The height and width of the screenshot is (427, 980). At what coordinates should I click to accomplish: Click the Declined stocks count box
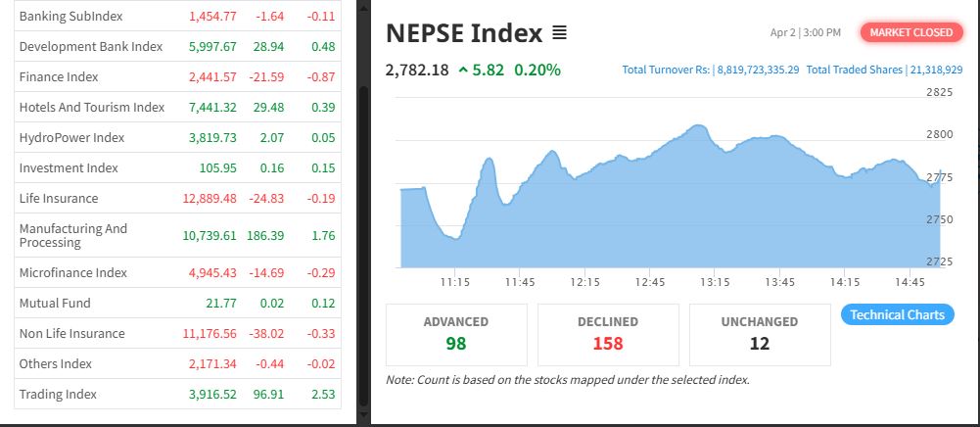[608, 333]
